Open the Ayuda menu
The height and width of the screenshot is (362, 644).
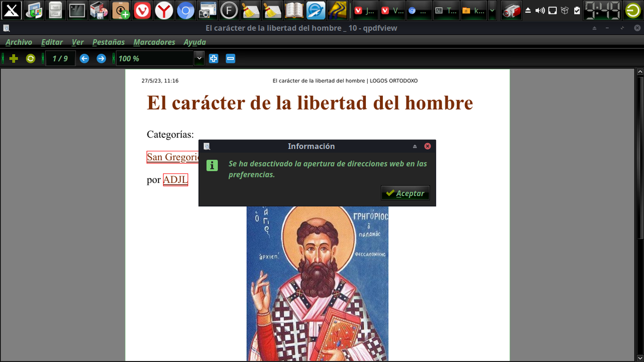(195, 42)
